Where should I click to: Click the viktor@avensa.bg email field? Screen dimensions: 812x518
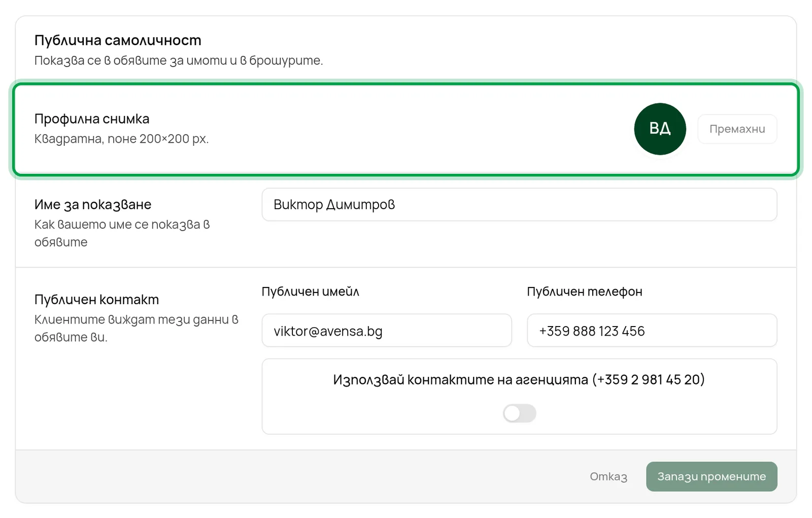pos(387,331)
